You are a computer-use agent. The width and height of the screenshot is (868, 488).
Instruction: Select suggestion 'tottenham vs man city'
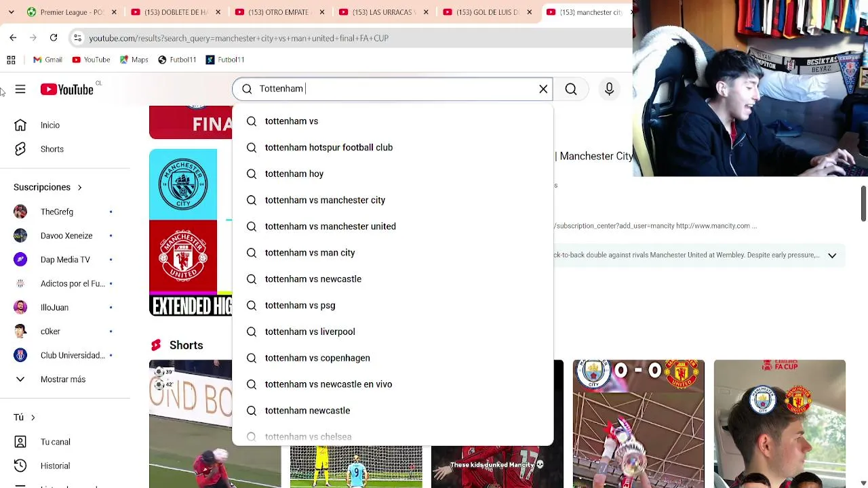pyautogui.click(x=393, y=253)
